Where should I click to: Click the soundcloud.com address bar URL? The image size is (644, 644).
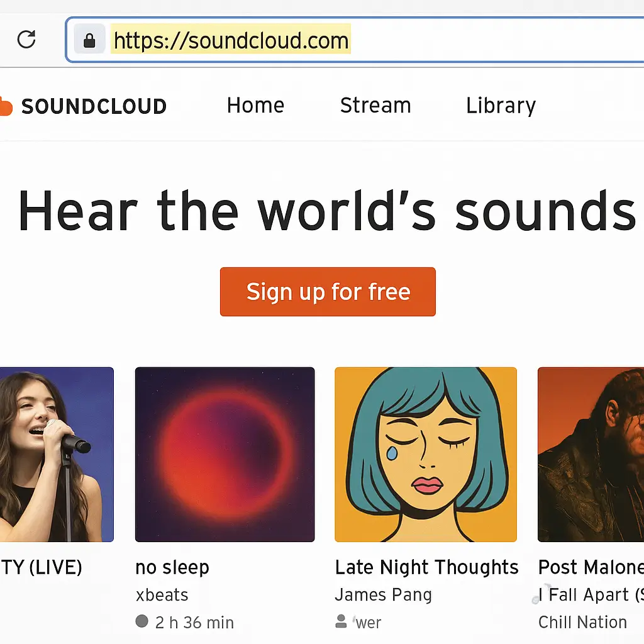point(231,40)
